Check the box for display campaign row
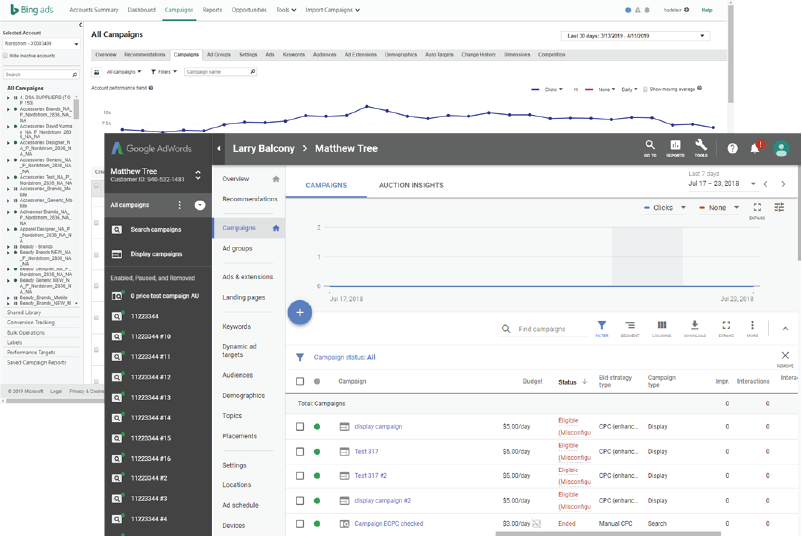 coord(300,427)
